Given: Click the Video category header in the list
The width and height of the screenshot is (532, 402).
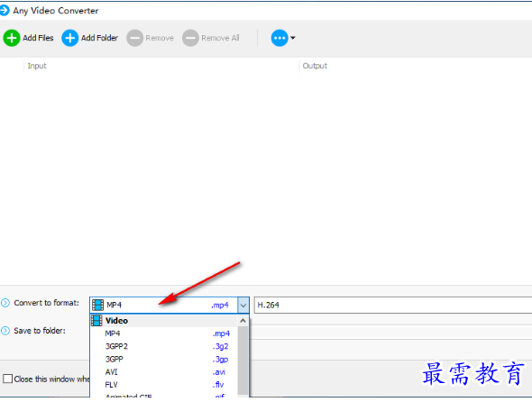Looking at the screenshot, I should (164, 321).
